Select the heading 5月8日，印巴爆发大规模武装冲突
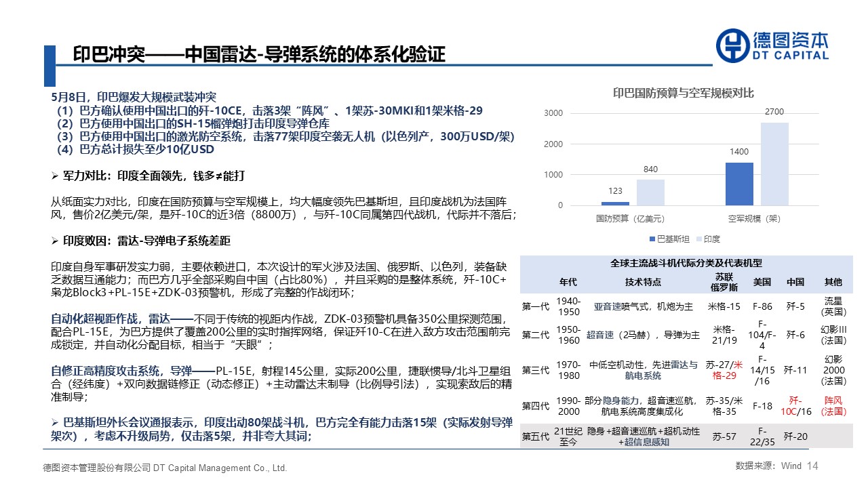868x488 pixels. 134,98
